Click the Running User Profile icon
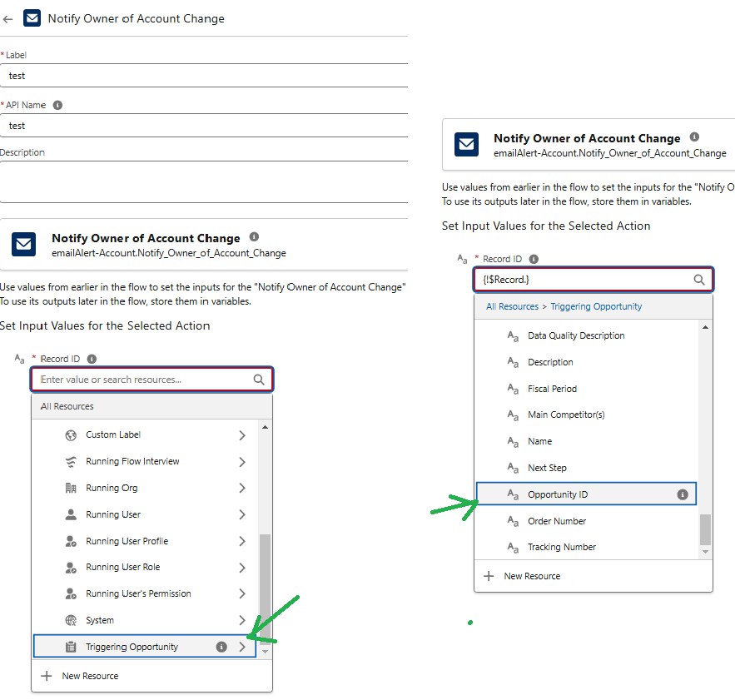Screen dimensions: 735x700 [x=71, y=541]
